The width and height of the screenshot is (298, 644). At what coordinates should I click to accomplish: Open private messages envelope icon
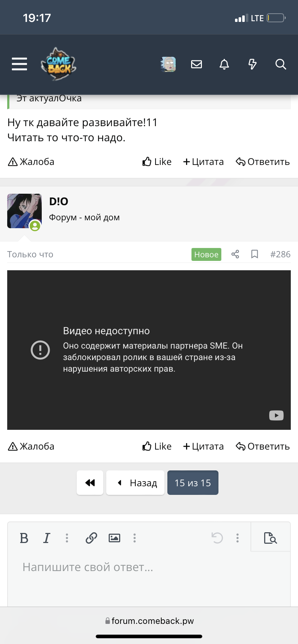click(197, 64)
